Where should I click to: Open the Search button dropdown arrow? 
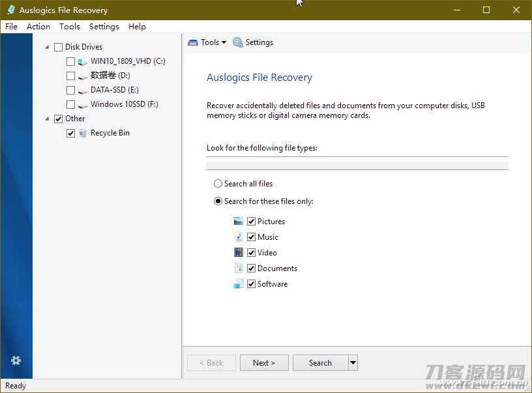coord(353,363)
